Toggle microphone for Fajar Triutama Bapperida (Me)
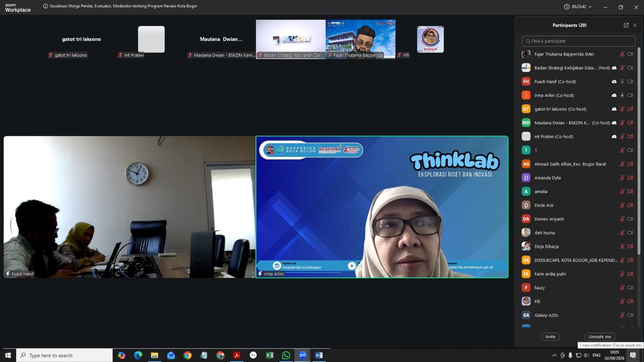 click(x=622, y=54)
